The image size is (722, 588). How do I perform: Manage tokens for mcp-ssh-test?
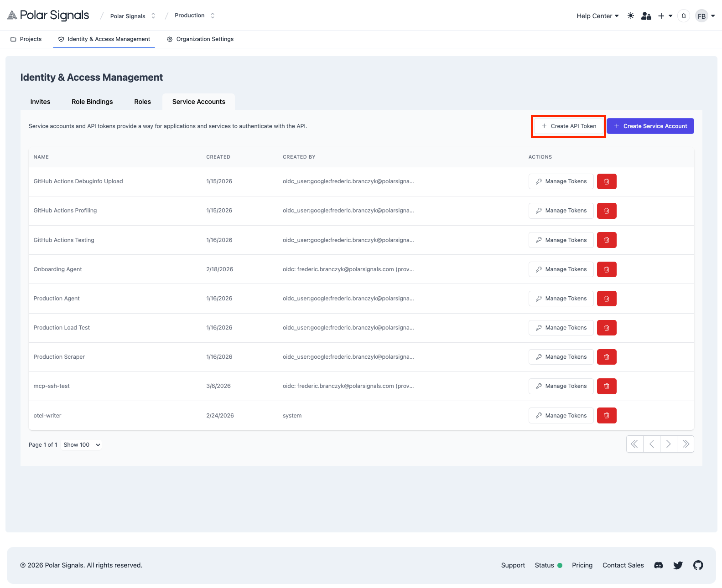pyautogui.click(x=561, y=386)
